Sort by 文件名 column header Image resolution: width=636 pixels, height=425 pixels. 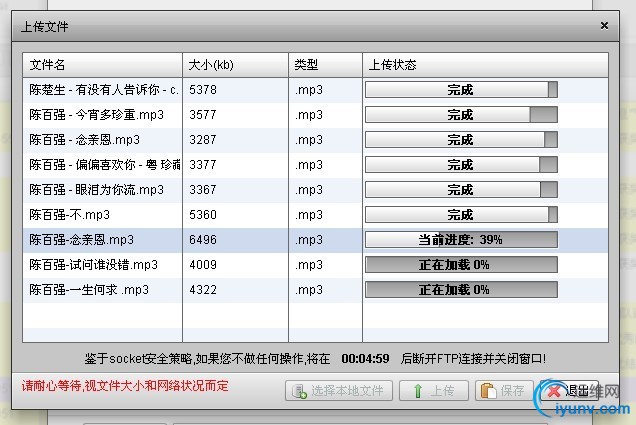[x=103, y=65]
